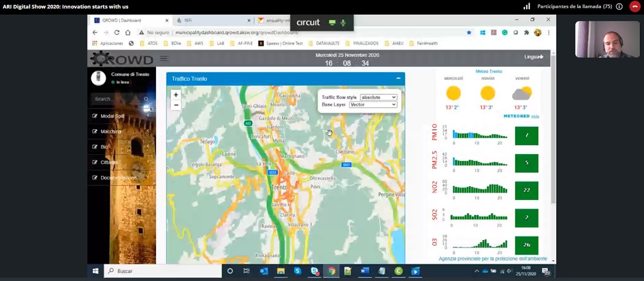The width and height of the screenshot is (644, 281).
Task: Expand the Documentazione sidebar menu
Action: [121, 178]
